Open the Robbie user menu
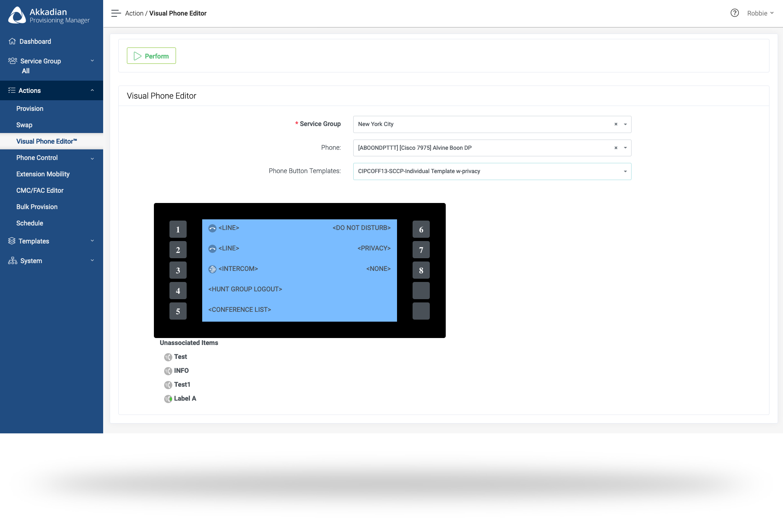This screenshot has width=783, height=532. (760, 13)
